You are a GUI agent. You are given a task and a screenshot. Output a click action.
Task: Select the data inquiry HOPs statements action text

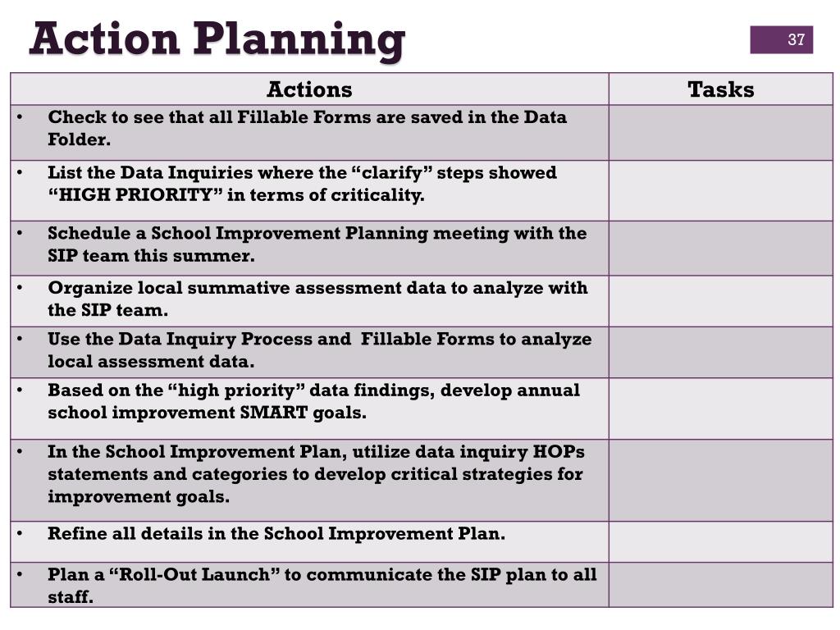tap(316, 474)
